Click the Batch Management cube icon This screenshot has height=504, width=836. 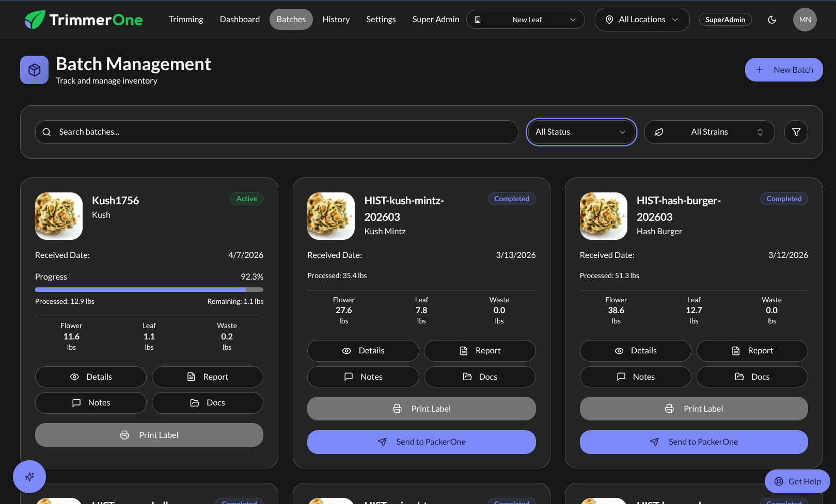coord(34,69)
